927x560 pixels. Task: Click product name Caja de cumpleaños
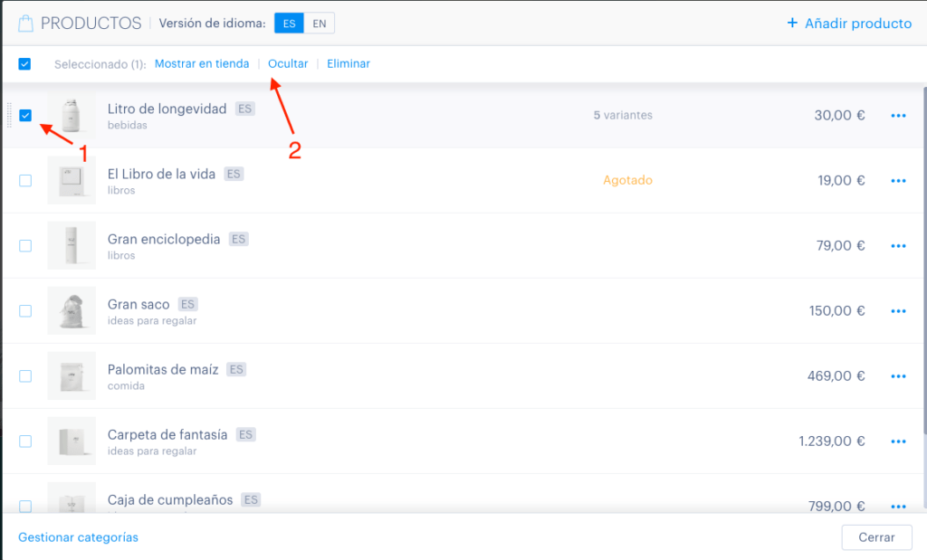click(x=170, y=499)
